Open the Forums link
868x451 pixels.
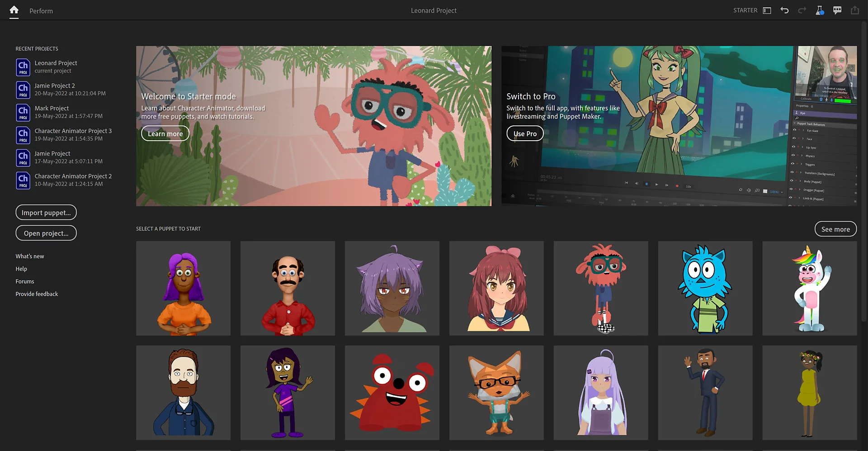pyautogui.click(x=24, y=281)
